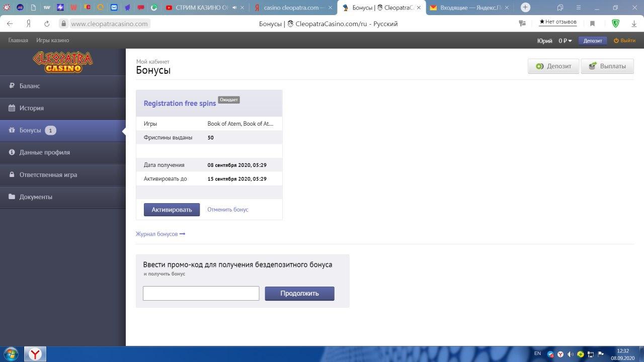644x362 pixels.
Task: Click the Отменить бонус link
Action: (227, 210)
